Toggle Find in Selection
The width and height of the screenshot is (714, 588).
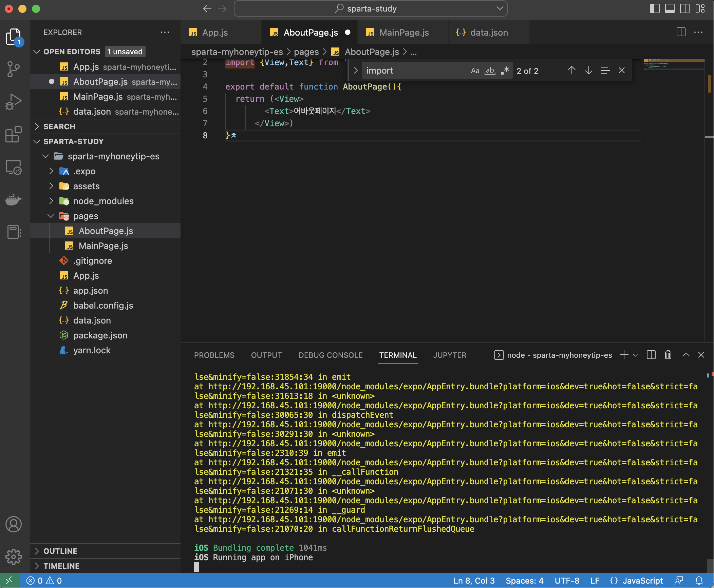pyautogui.click(x=605, y=71)
